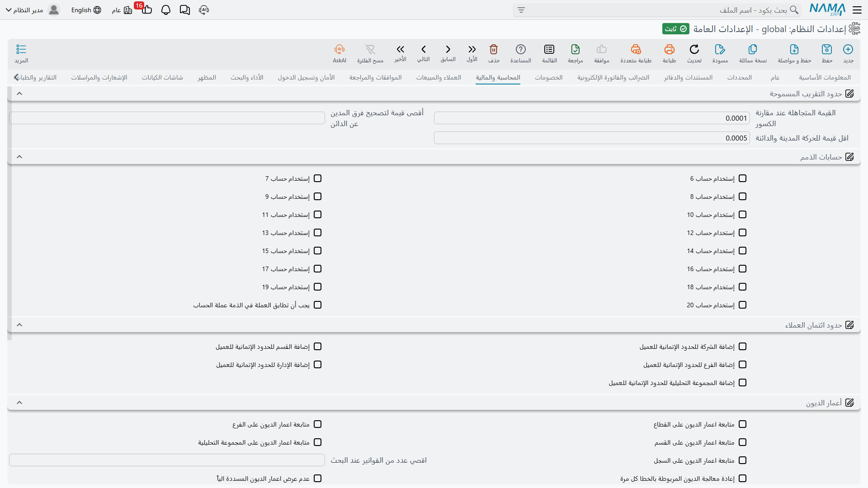
Task: Switch to المظهر tab
Action: click(x=207, y=78)
